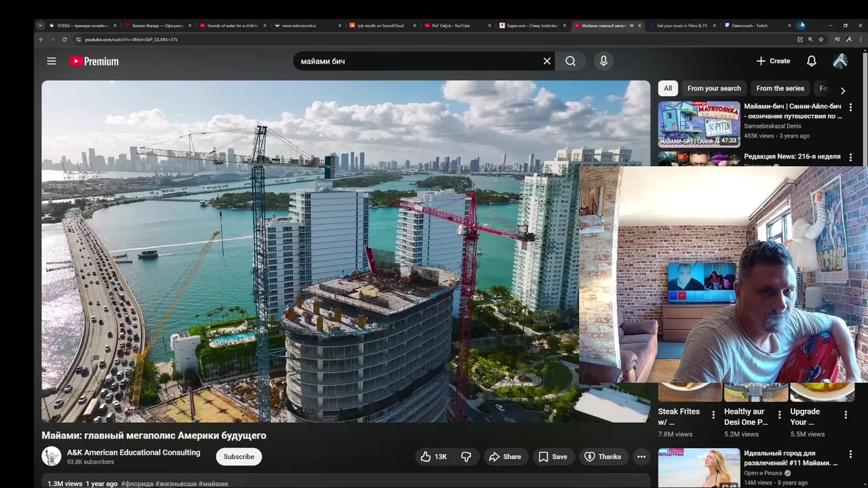Open the YouTube account avatar menu
Screen dimensions: 868x488
[840, 61]
